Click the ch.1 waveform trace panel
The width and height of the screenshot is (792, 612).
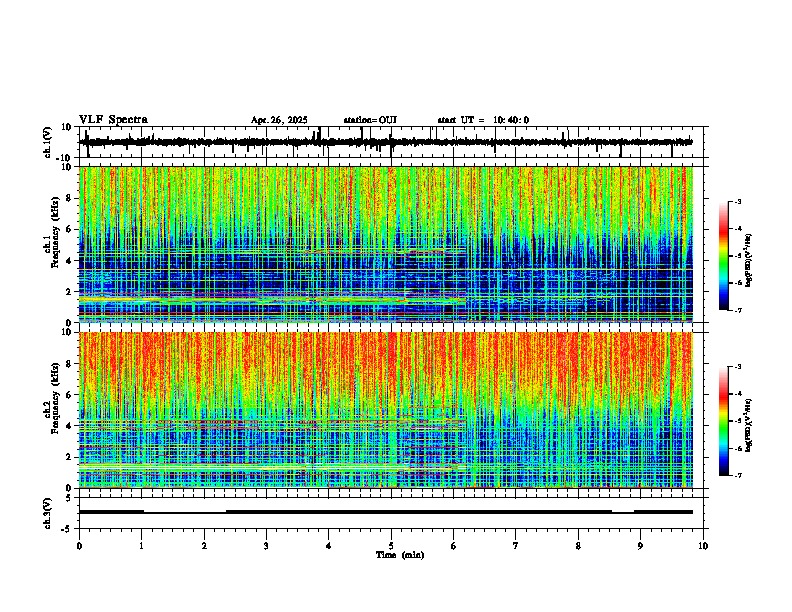click(x=393, y=142)
